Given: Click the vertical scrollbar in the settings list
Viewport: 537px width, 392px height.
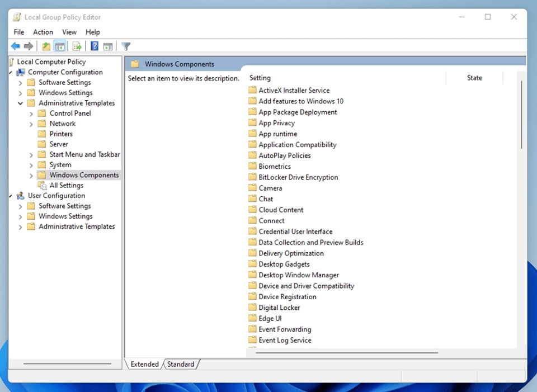Looking at the screenshot, I should 521,115.
